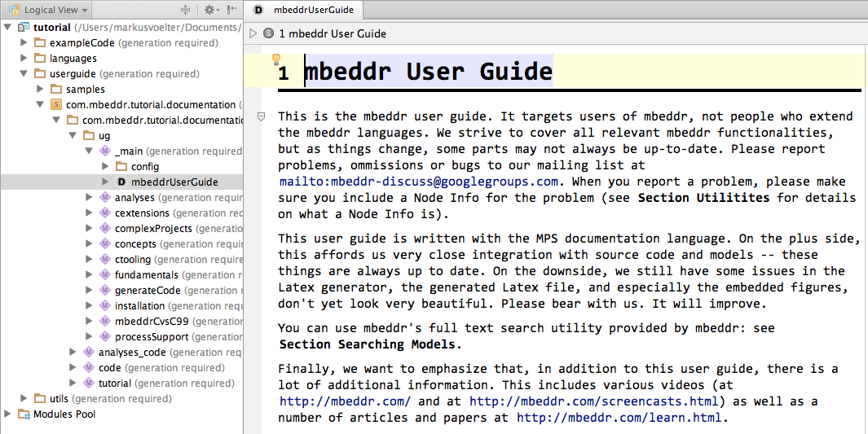The height and width of the screenshot is (434, 868).
Task: Follow the Section Utilitites reference
Action: [x=704, y=197]
